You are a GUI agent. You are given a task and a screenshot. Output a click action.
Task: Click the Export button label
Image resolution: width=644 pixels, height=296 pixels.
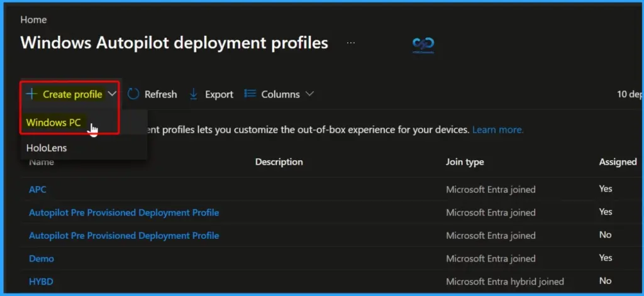(x=219, y=94)
